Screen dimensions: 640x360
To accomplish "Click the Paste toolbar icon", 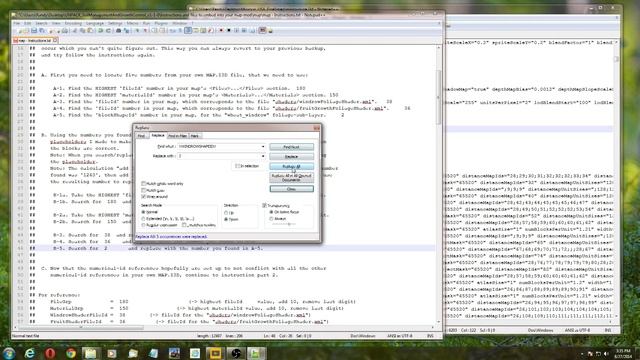I will [90, 31].
